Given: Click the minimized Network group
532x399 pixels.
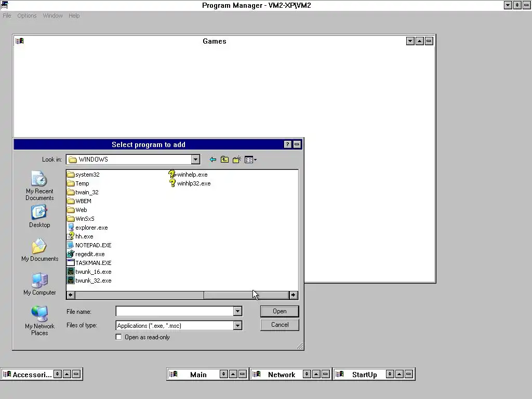Looking at the screenshot, I should click(x=291, y=374).
